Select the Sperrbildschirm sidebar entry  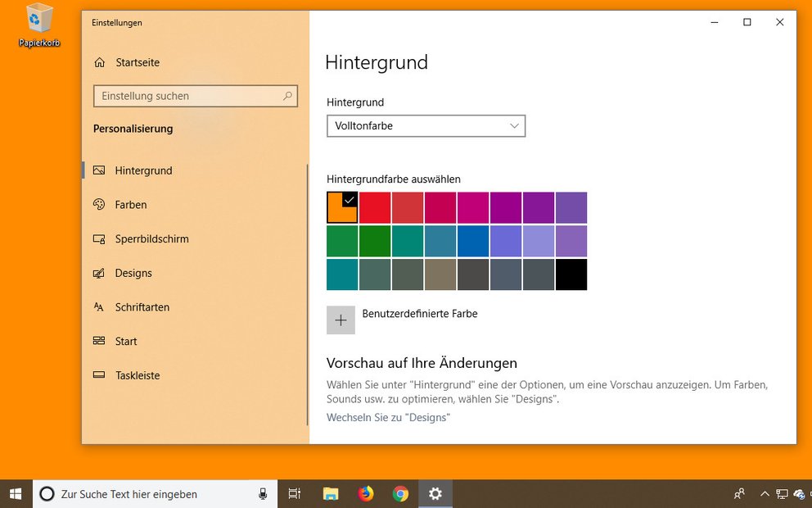pos(149,238)
